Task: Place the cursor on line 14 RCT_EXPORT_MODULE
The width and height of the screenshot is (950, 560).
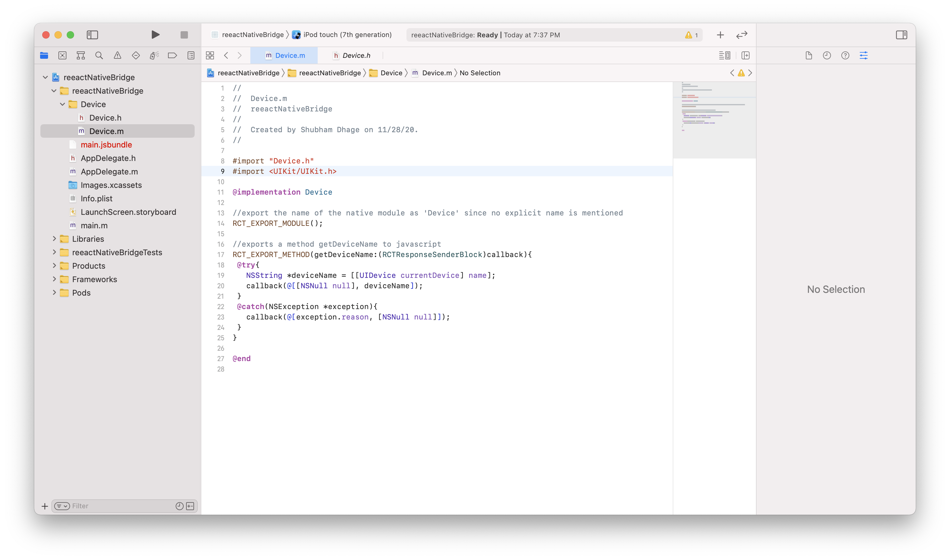Action: pos(277,223)
